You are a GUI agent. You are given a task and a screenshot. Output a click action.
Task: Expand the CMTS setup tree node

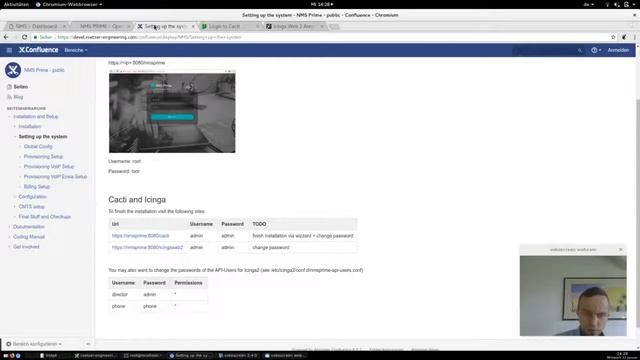[x=15, y=207]
